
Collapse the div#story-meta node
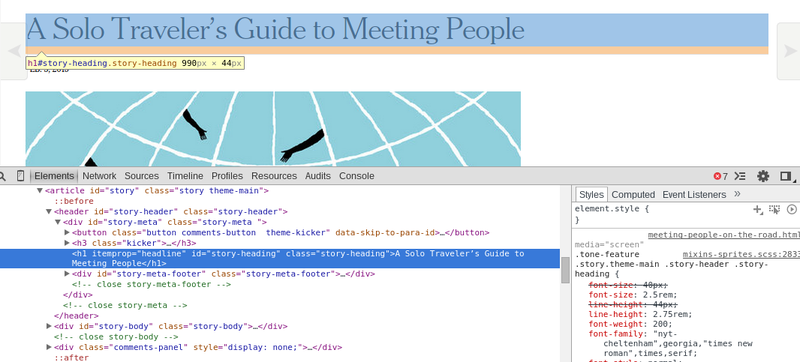(x=58, y=222)
